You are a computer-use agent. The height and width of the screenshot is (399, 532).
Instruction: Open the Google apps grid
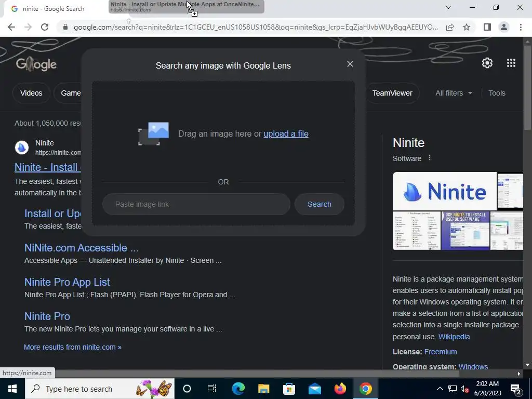(511, 63)
